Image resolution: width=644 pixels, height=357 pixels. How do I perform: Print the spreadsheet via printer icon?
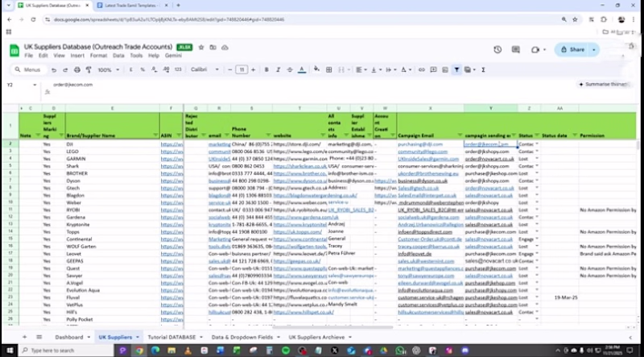tap(76, 70)
